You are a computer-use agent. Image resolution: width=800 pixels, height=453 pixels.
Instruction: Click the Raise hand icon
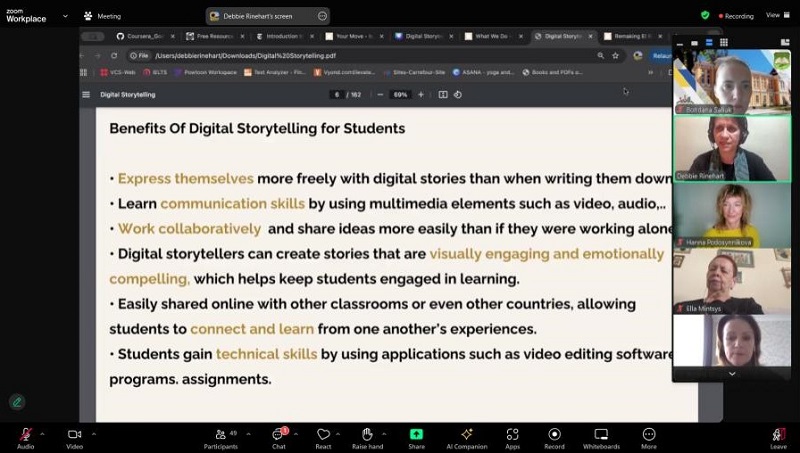367,435
